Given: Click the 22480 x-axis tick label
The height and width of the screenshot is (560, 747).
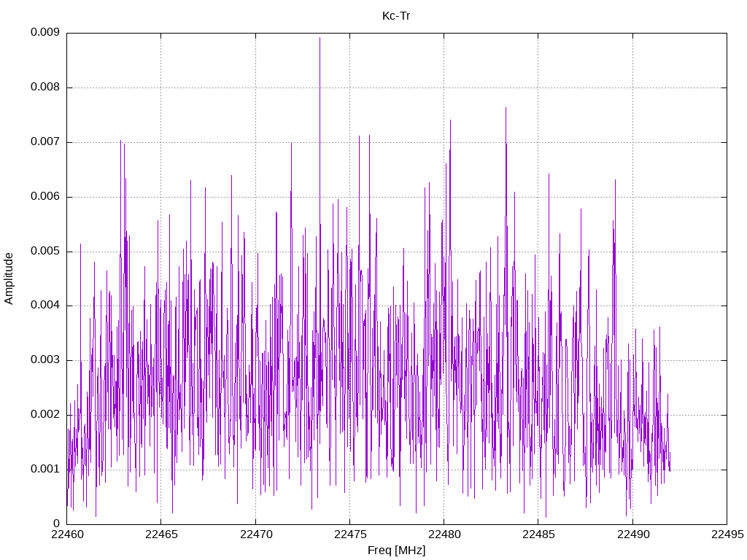Looking at the screenshot, I should coord(444,534).
